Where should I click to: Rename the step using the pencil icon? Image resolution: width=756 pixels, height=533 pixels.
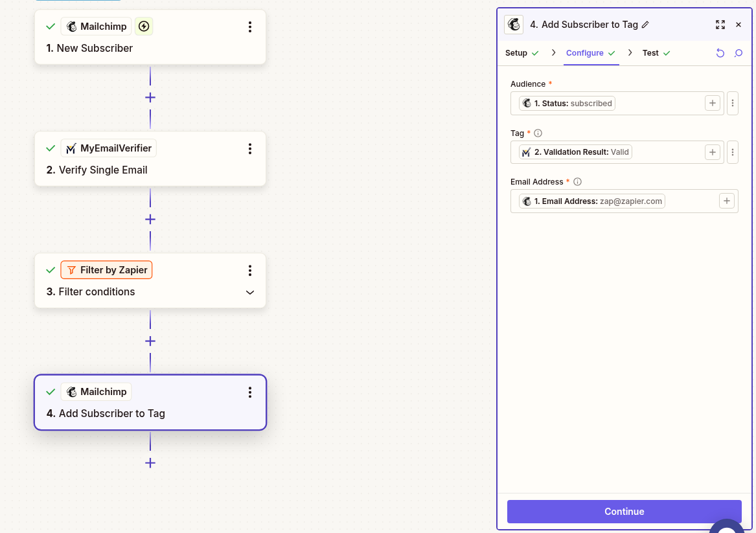[645, 24]
